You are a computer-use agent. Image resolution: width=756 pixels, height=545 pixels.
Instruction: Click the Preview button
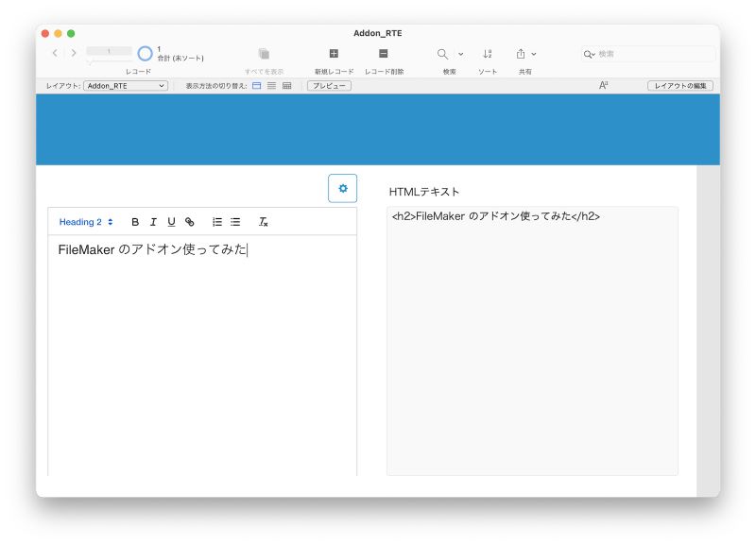point(329,86)
